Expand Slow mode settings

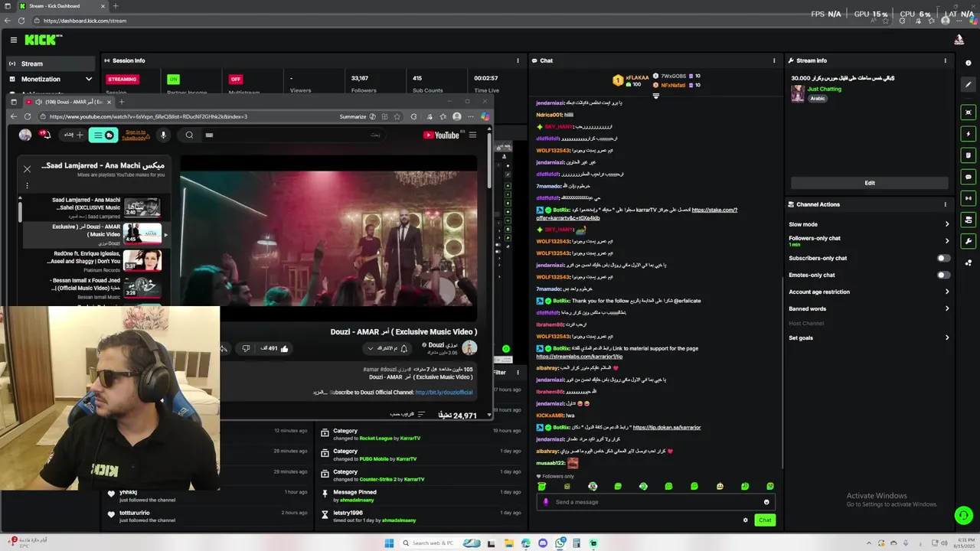coord(947,224)
